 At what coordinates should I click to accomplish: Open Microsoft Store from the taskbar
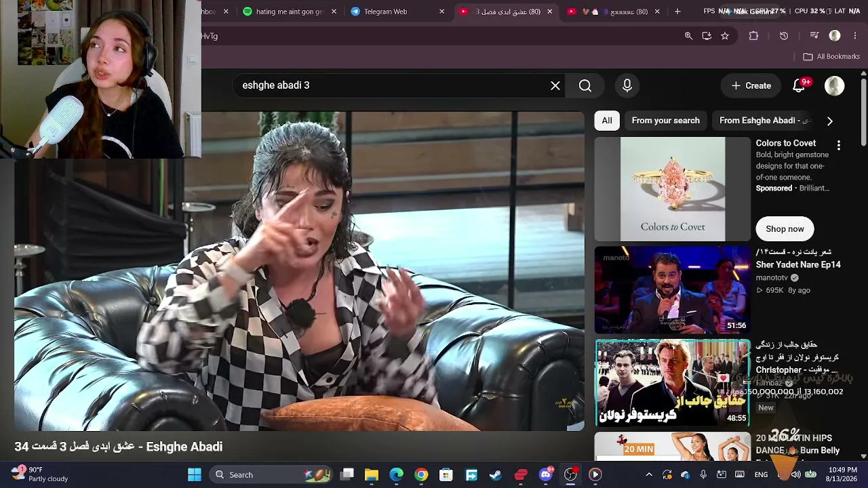click(446, 474)
